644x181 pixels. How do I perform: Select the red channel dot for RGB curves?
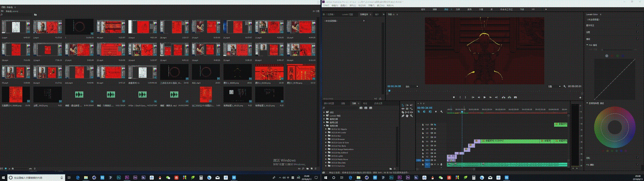point(612,56)
